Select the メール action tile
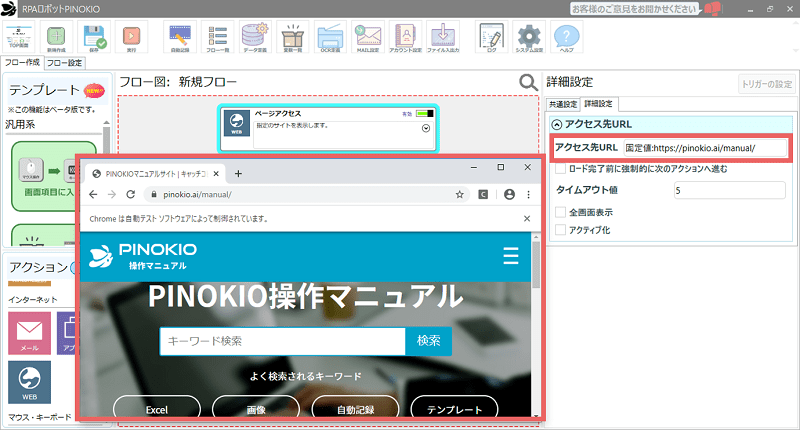This screenshot has width=800, height=430. [30, 333]
